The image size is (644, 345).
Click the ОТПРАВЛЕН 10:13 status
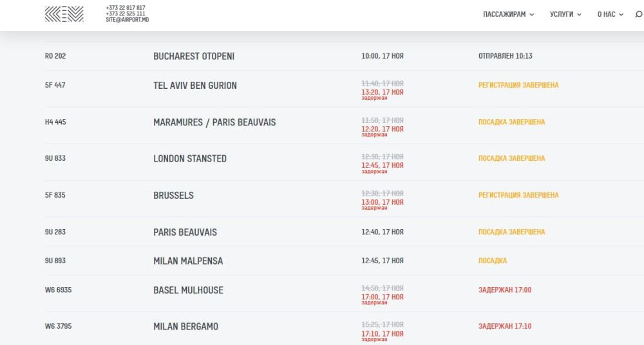(505, 56)
